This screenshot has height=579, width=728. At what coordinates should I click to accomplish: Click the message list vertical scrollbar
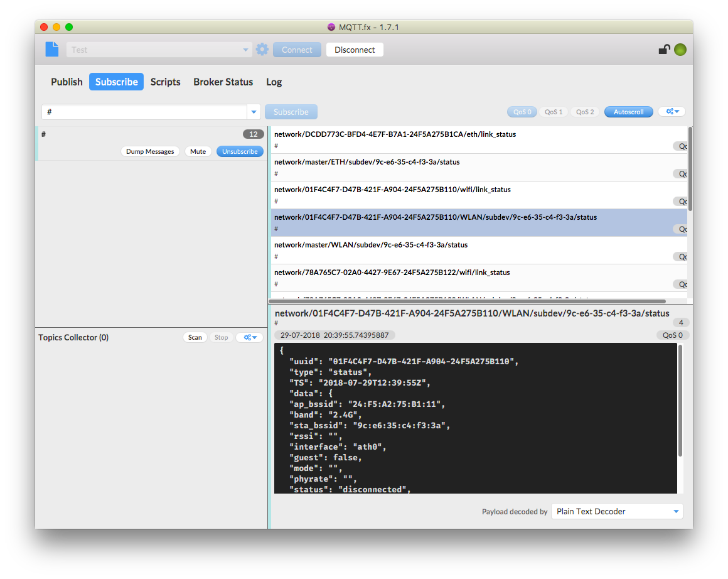pos(690,169)
